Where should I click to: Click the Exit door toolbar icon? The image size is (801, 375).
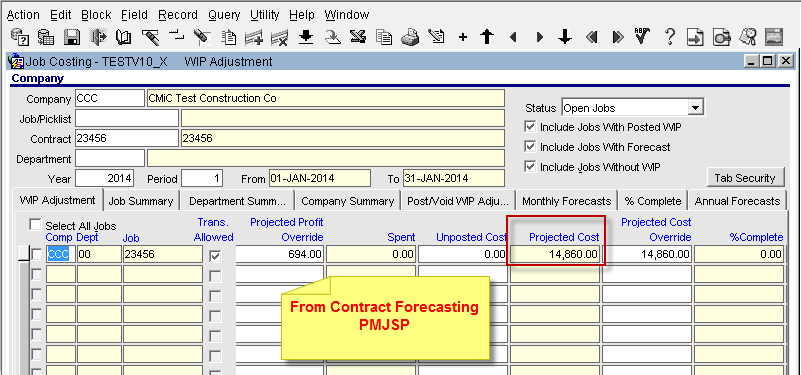pos(98,37)
